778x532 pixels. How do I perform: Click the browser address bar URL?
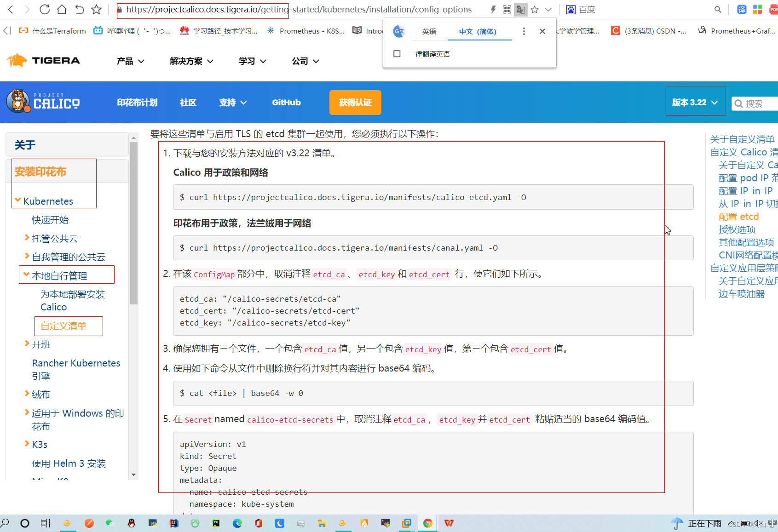299,10
